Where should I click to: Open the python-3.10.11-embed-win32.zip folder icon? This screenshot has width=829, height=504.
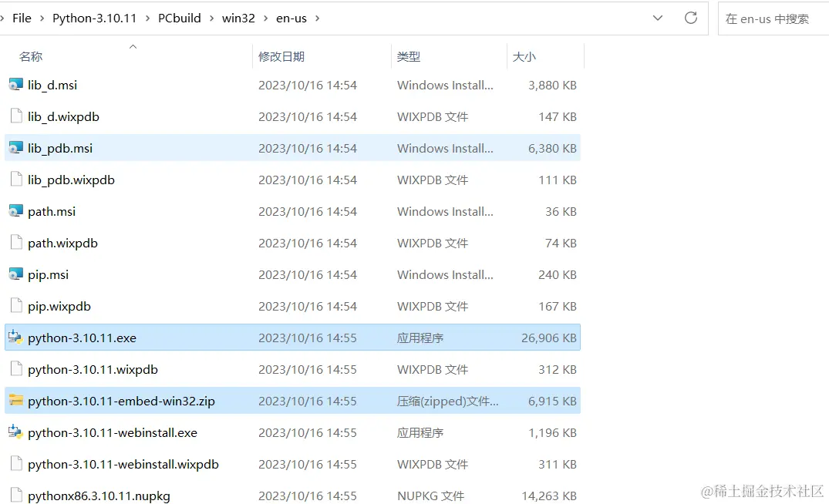click(x=15, y=401)
